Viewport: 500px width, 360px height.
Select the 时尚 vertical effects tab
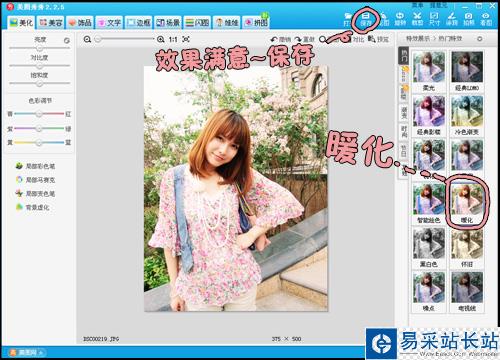404,132
